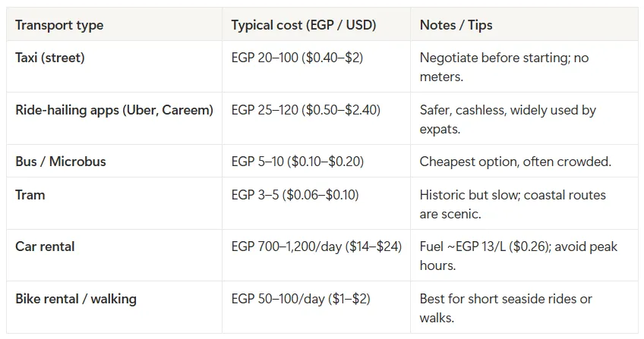The height and width of the screenshot is (339, 644).
Task: Click the Tram row label
Action: [30, 195]
